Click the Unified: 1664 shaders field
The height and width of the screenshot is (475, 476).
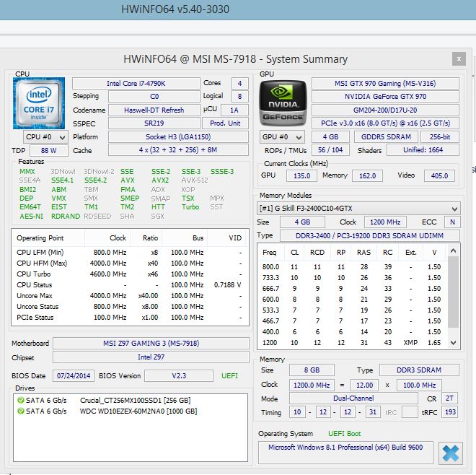click(423, 150)
